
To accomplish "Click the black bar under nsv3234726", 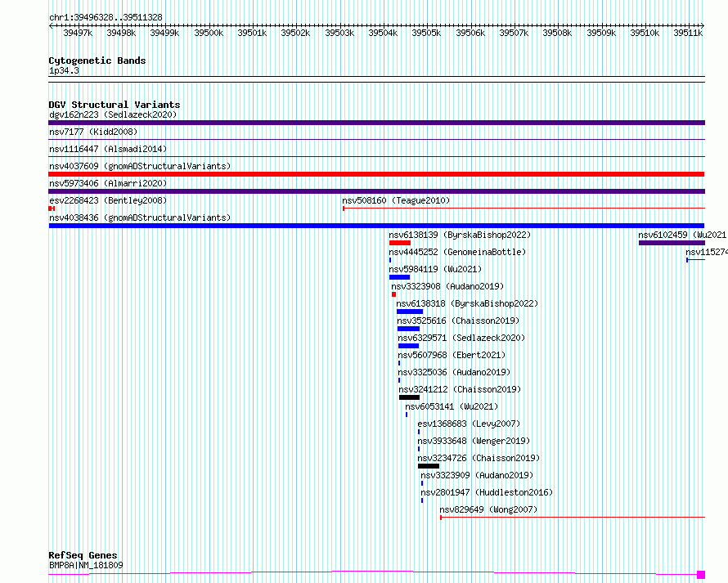I will point(429,466).
